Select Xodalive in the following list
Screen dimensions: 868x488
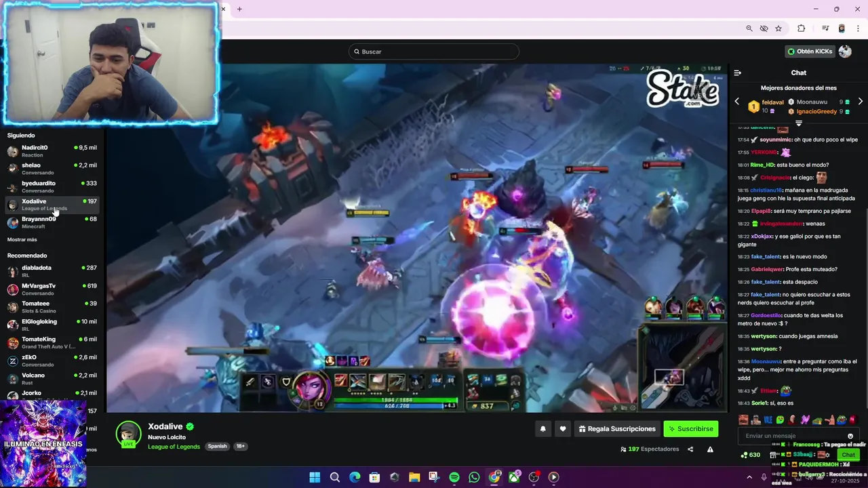click(x=52, y=205)
